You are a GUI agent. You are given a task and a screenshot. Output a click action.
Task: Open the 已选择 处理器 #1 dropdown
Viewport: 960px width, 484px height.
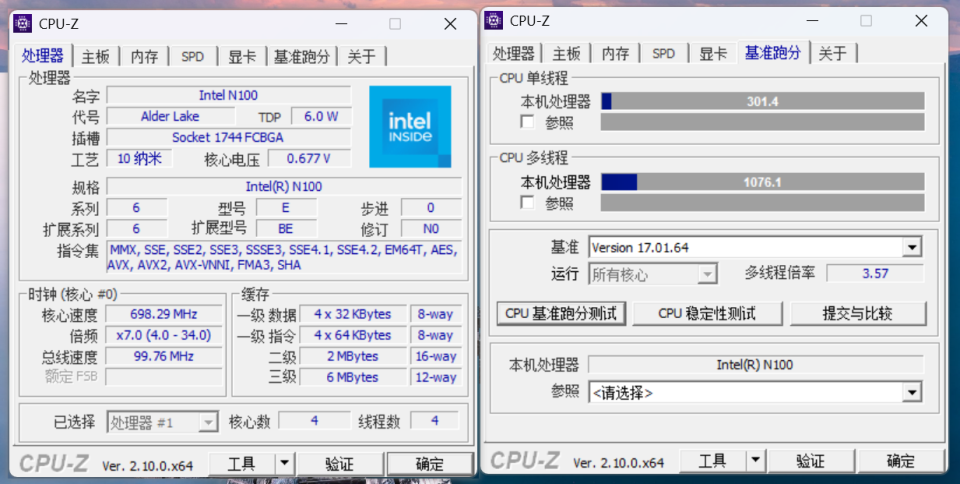pos(209,422)
